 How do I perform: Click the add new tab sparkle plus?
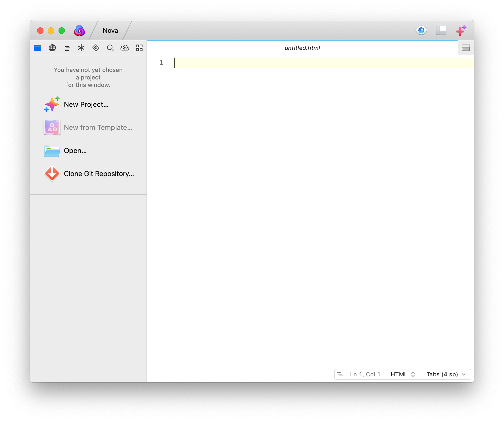(461, 30)
